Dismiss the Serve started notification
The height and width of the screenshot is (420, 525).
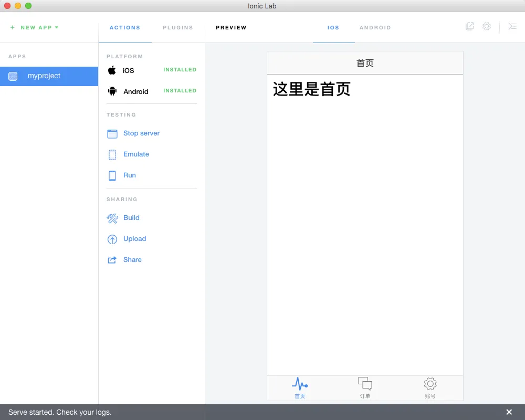(x=509, y=412)
